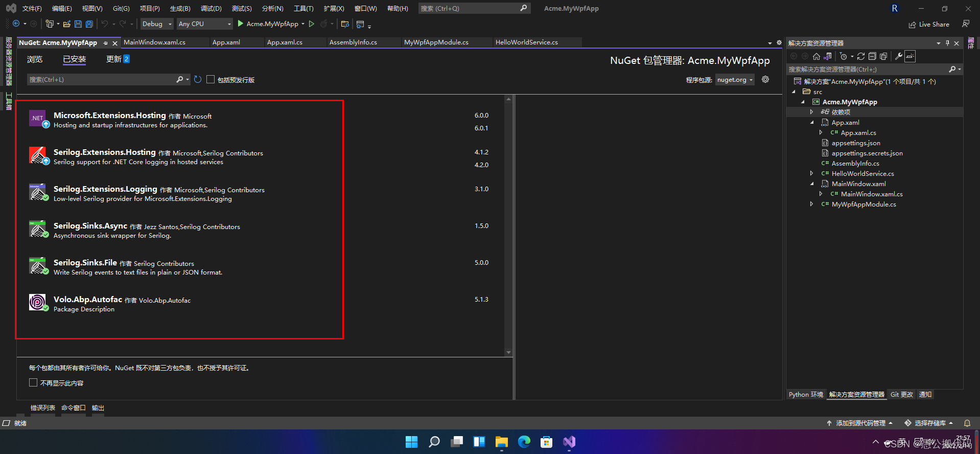Save the current file with single disk icon
This screenshot has width=980, height=454.
pos(78,24)
